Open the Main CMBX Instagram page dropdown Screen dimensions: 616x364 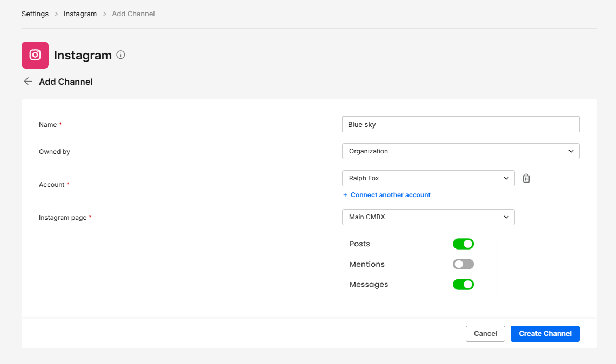(x=428, y=217)
